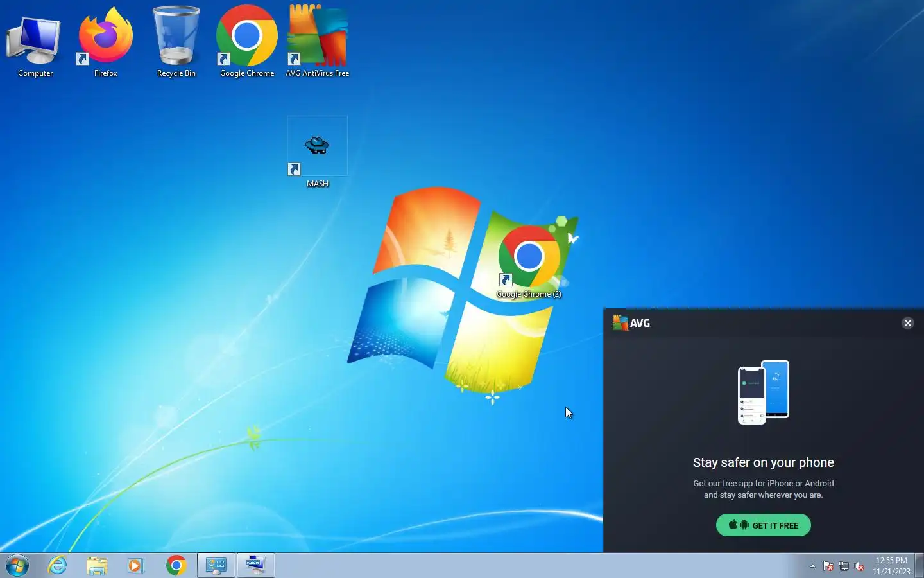Open the network status tray icon
The height and width of the screenshot is (578, 924).
coord(844,566)
